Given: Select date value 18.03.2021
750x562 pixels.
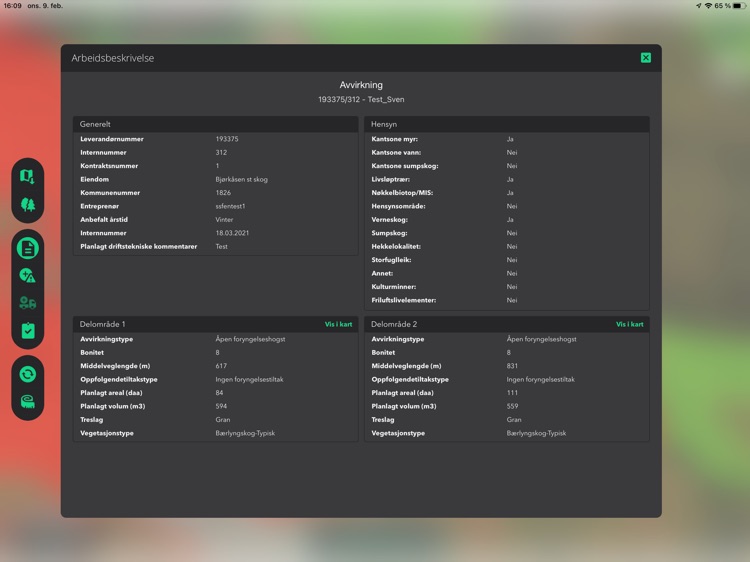Looking at the screenshot, I should 232,233.
